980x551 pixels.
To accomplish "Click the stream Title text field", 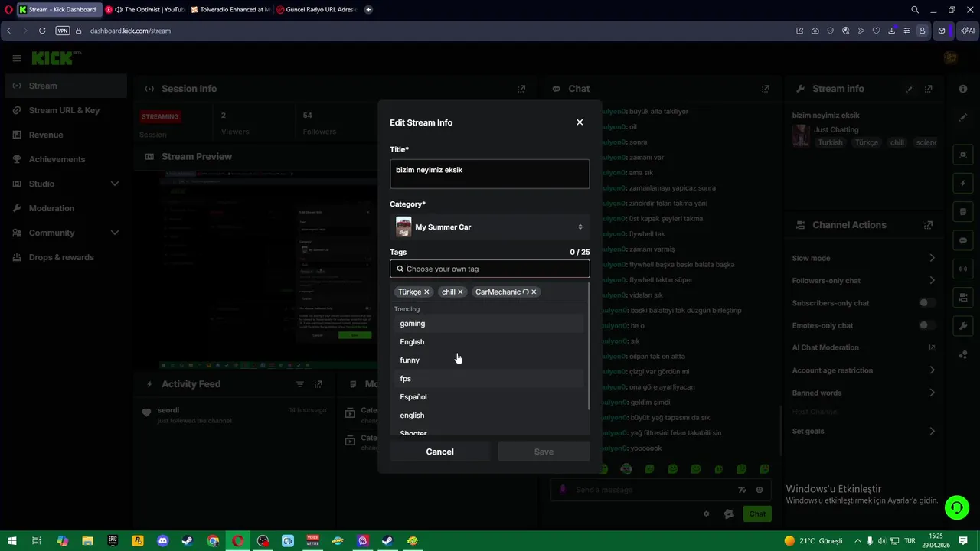I will click(489, 174).
